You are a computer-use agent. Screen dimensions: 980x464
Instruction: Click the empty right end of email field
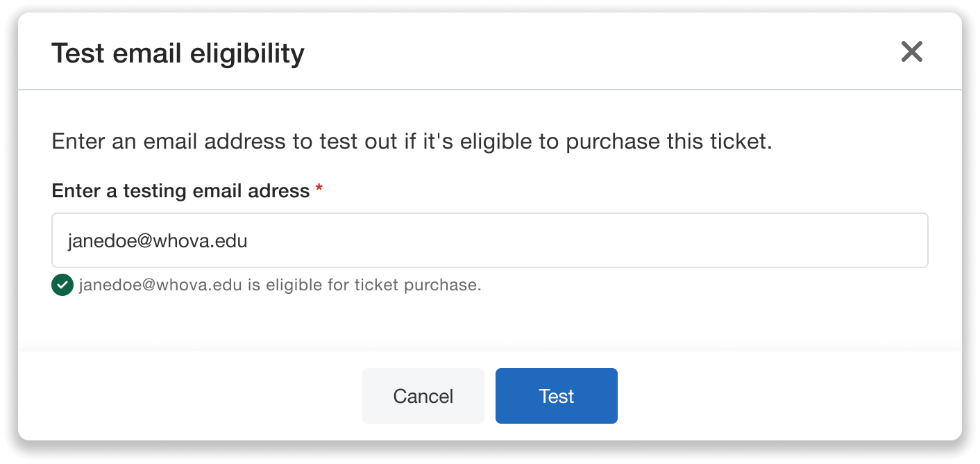pyautogui.click(x=833, y=240)
